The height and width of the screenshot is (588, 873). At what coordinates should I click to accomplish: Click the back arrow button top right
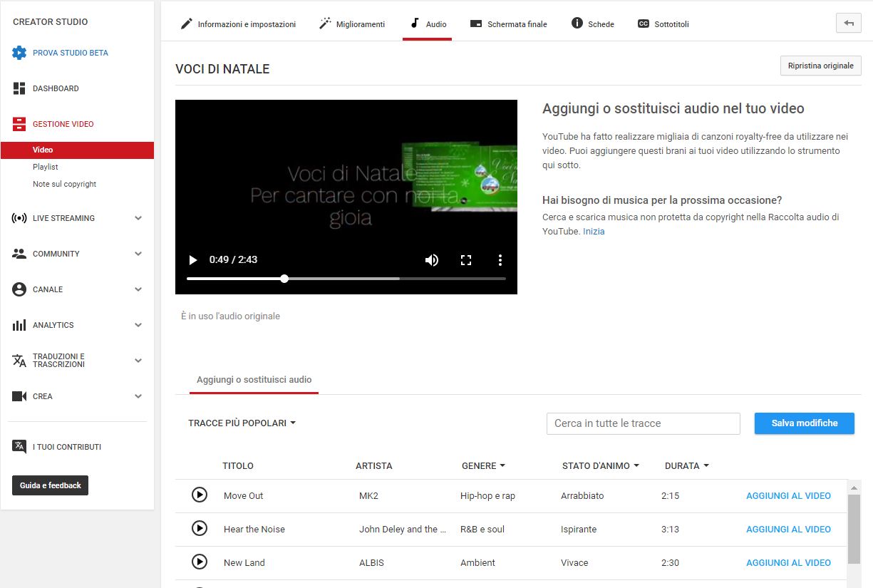coord(849,23)
